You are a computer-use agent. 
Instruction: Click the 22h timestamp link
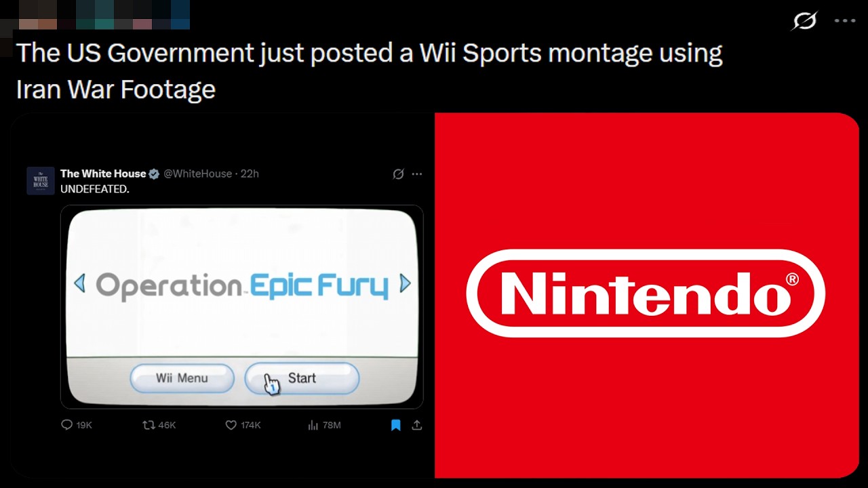click(x=250, y=174)
